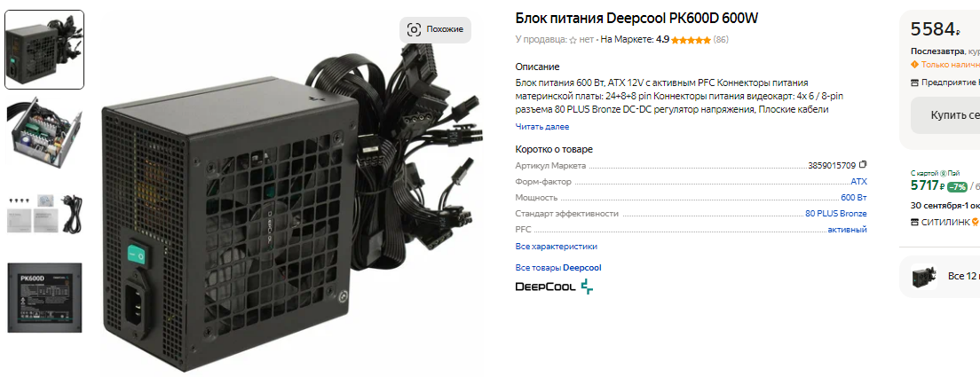The image size is (980, 377).
Task: Open the Все товары Deepcool link
Action: point(558,268)
